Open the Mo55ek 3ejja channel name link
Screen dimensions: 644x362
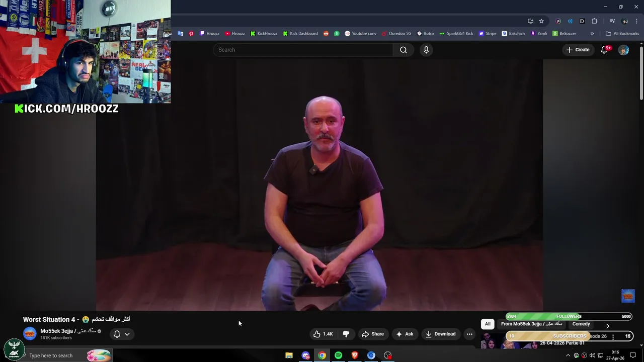coord(68,331)
